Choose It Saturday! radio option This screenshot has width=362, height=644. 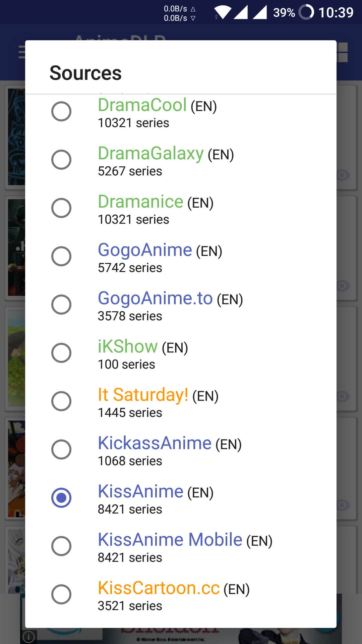(x=61, y=401)
